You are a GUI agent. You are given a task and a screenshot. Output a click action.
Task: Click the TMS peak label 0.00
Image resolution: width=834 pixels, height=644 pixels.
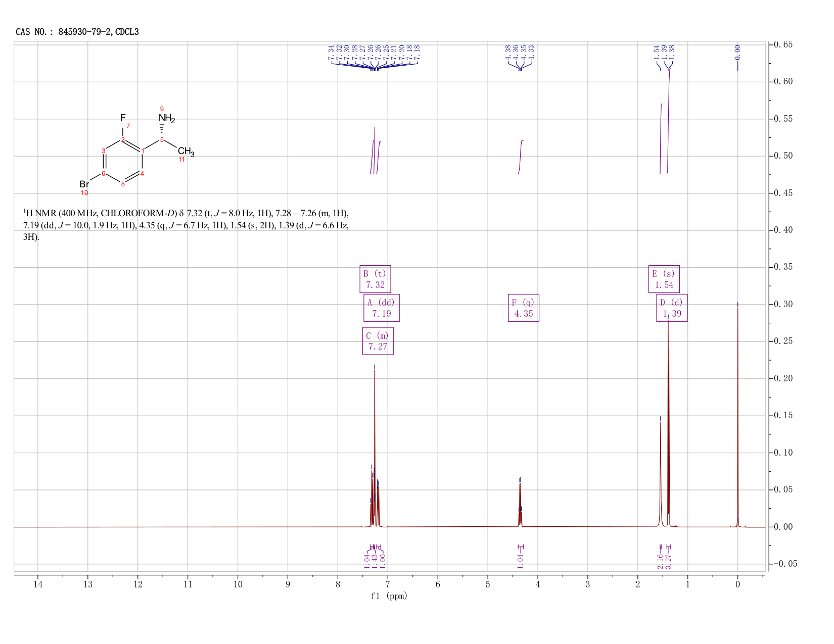(x=737, y=52)
